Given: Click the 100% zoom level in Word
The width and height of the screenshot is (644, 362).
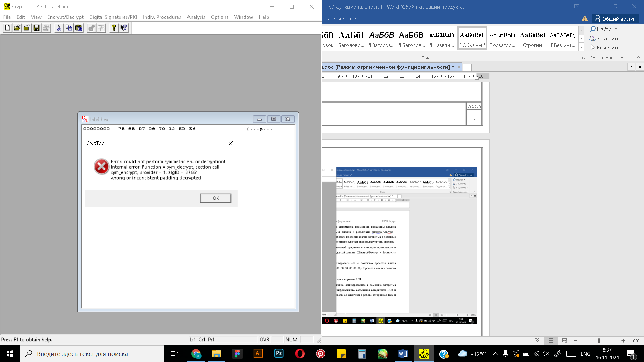Looking at the screenshot, I should [x=636, y=341].
